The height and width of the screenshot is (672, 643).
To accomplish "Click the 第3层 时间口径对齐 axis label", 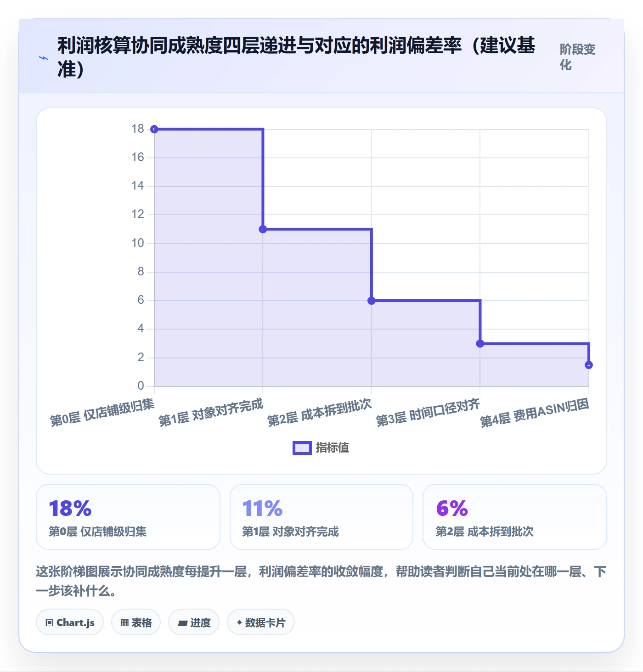I will point(428,413).
